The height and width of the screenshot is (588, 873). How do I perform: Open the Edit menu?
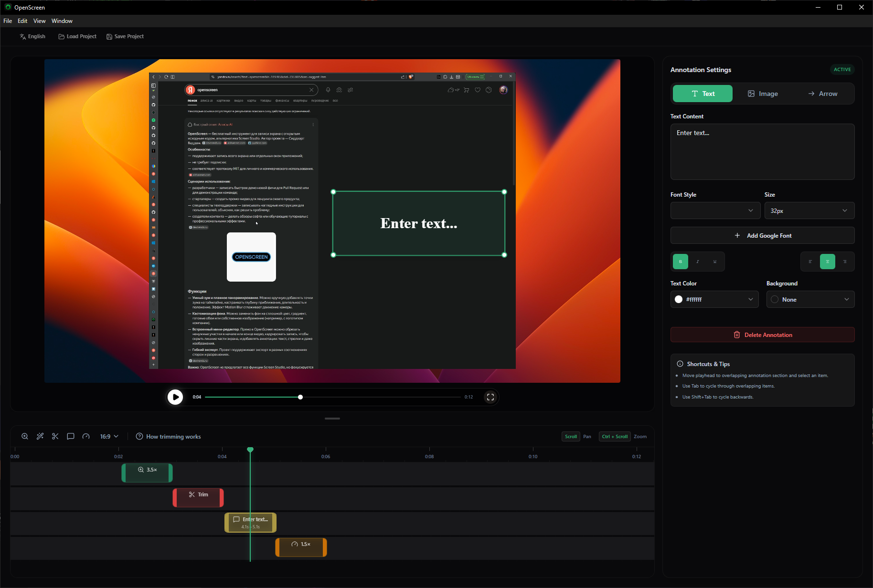tap(22, 21)
